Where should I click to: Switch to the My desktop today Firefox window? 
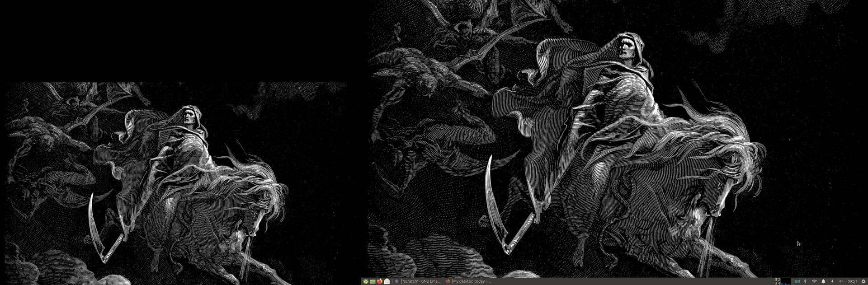coord(469,281)
